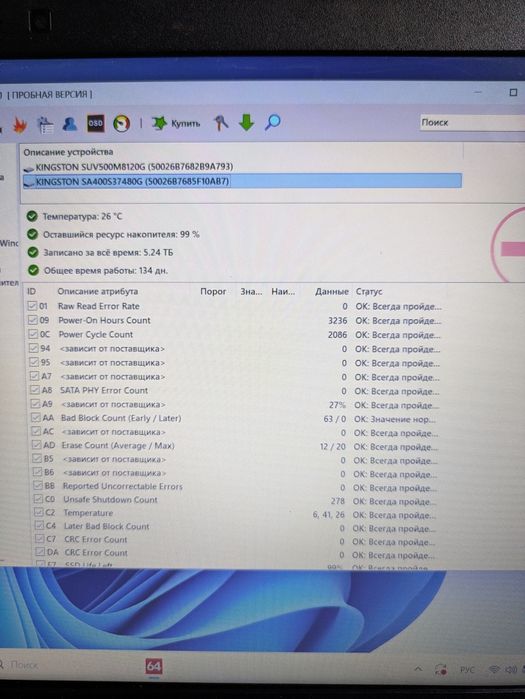Click the Описание устройства column header

(x=68, y=152)
